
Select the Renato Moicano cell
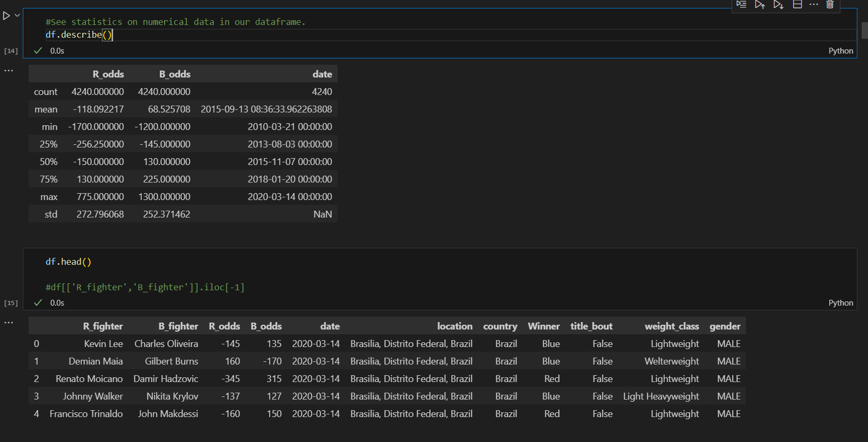[x=89, y=379]
